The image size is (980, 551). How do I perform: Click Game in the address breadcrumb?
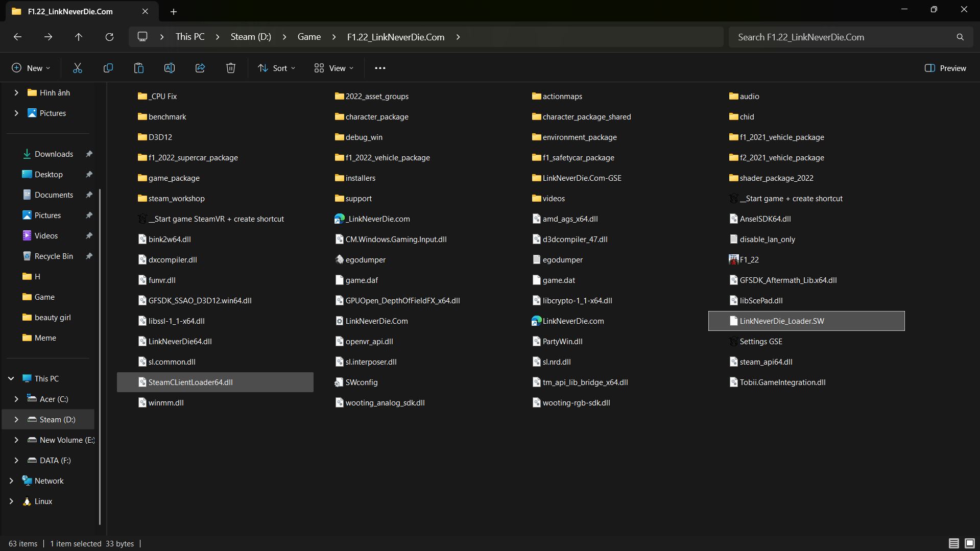(309, 37)
